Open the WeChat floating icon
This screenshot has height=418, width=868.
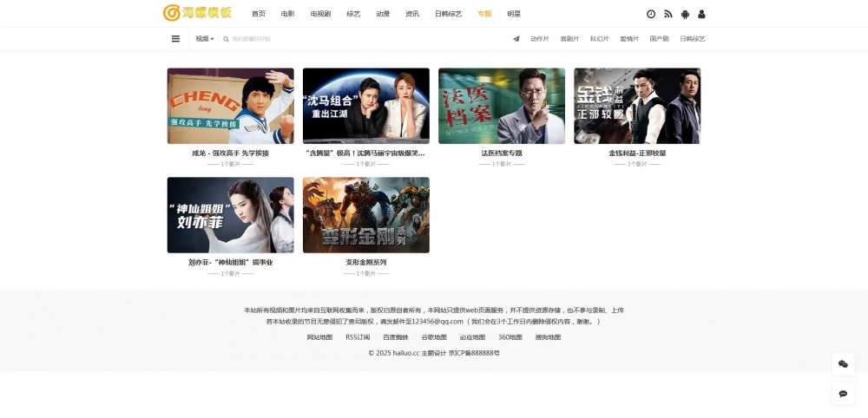(842, 364)
